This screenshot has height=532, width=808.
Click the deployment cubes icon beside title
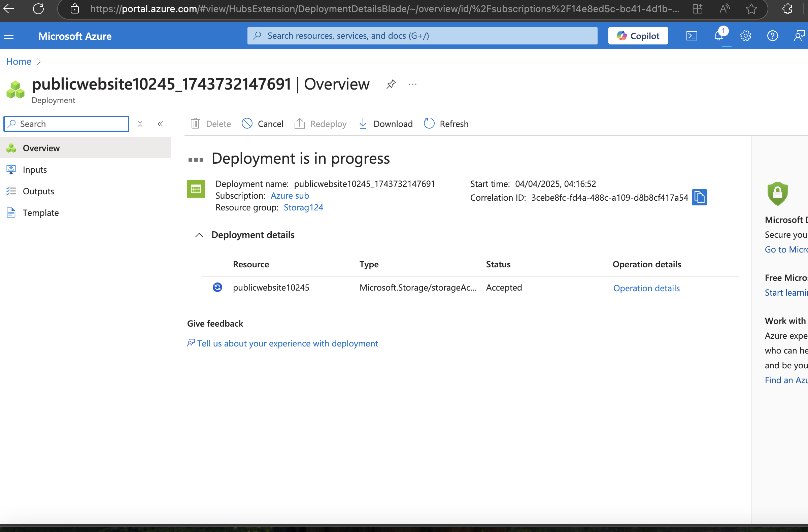coord(15,90)
